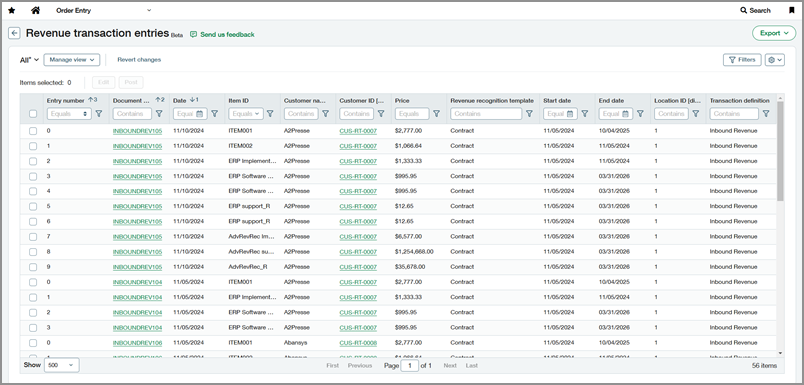Image resolution: width=804 pixels, height=385 pixels.
Task: Click the Customer name Contains filter field
Action: 301,114
